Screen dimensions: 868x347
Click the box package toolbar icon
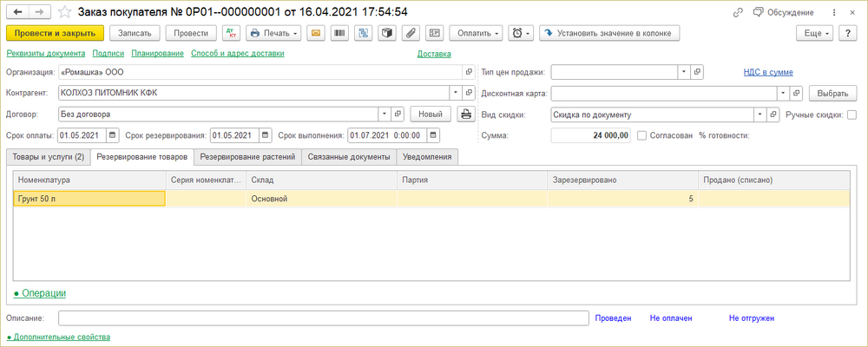tap(387, 33)
